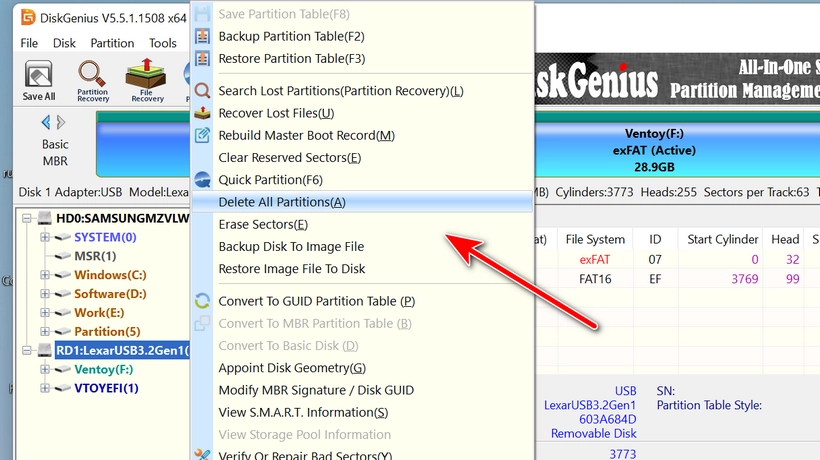Click the start cylinder value 3769
820x460 pixels.
coord(745,279)
